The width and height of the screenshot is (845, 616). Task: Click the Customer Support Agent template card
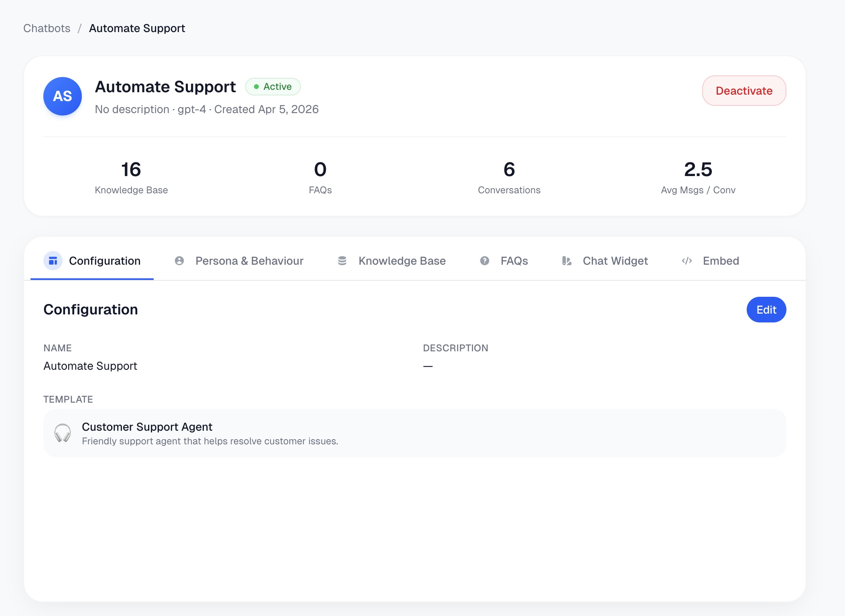coord(414,433)
